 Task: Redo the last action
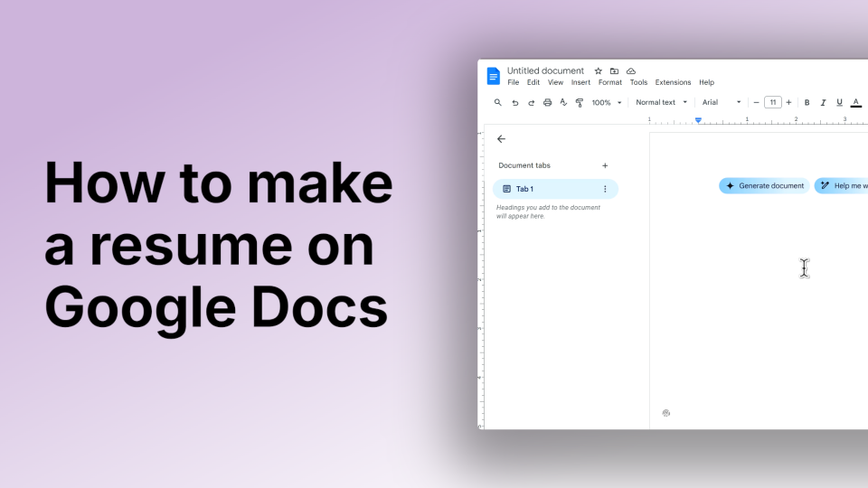click(531, 102)
